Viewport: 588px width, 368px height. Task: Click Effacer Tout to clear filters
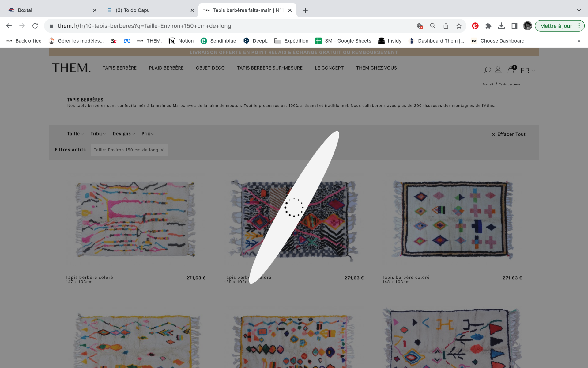[509, 134]
